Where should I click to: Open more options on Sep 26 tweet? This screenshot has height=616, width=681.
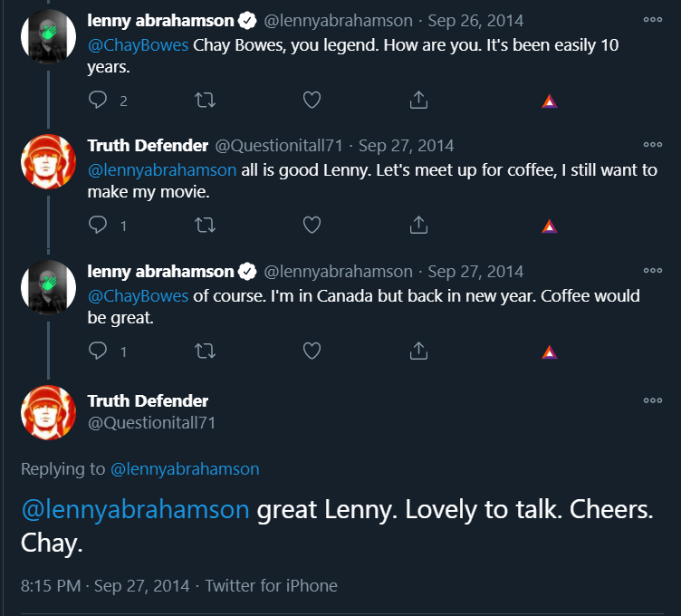point(652,19)
